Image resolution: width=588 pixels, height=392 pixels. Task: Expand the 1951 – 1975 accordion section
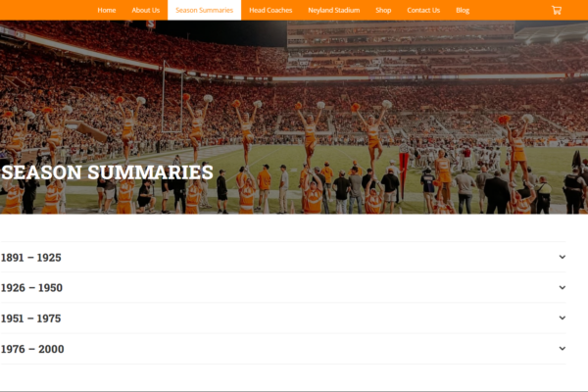tap(283, 318)
